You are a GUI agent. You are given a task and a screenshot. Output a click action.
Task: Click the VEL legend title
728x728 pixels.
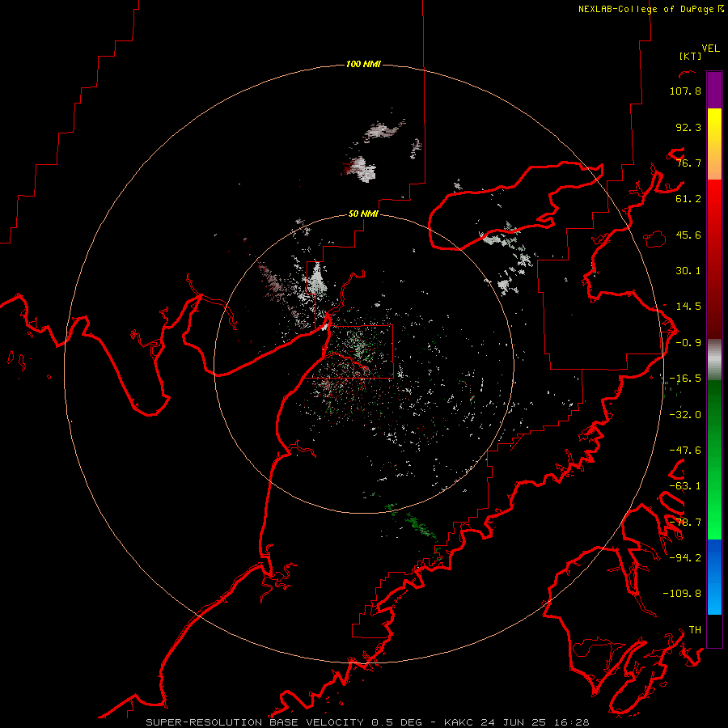[710, 49]
